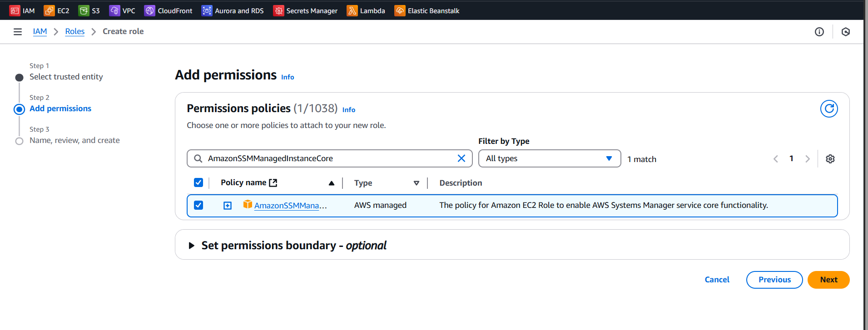Expand Set permissions boundary section
The image size is (868, 330).
[192, 246]
